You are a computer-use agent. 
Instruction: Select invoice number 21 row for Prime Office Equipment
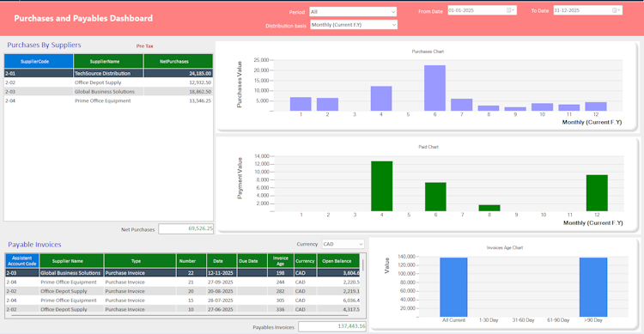(x=182, y=282)
